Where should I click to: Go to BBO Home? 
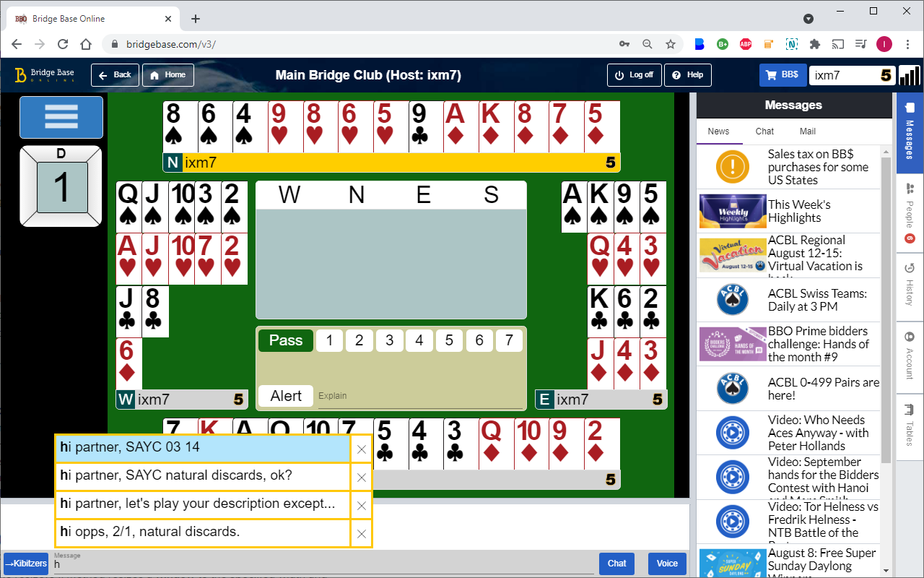tap(167, 75)
